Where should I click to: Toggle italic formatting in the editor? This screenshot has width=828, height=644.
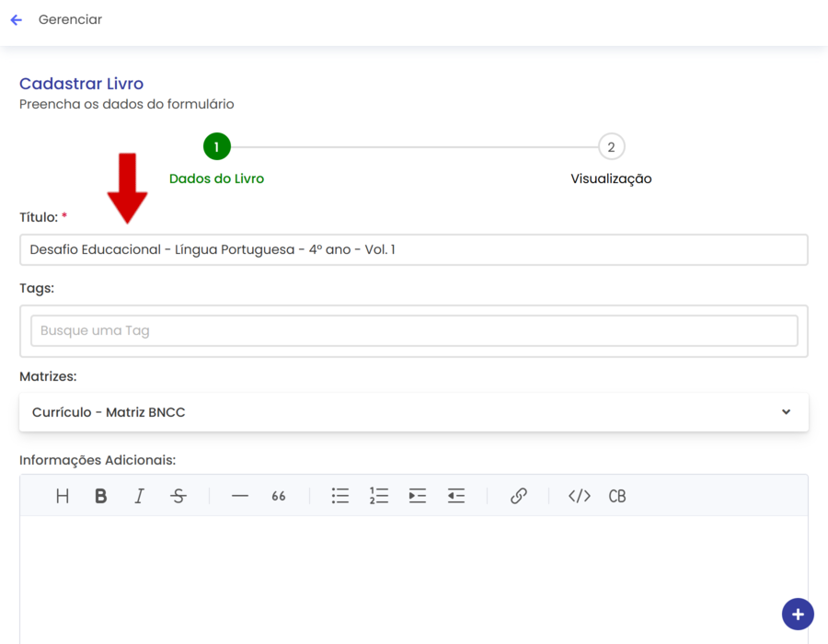[140, 496]
